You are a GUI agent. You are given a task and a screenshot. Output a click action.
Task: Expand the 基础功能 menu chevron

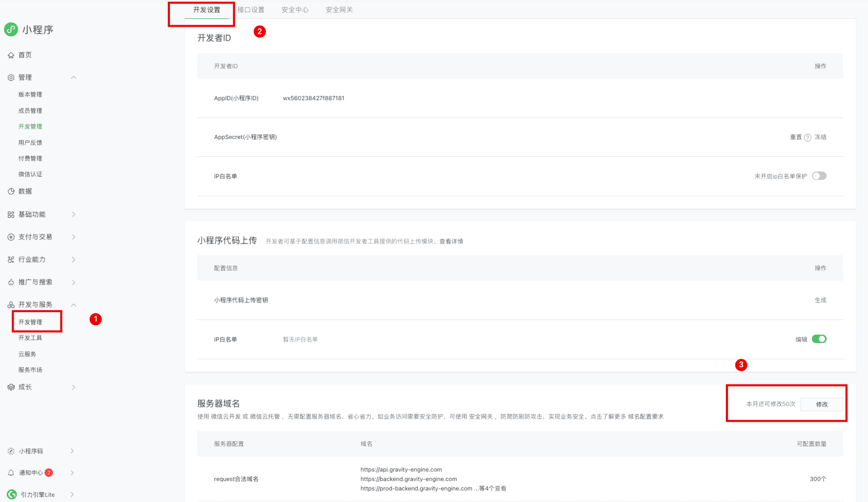tap(73, 215)
